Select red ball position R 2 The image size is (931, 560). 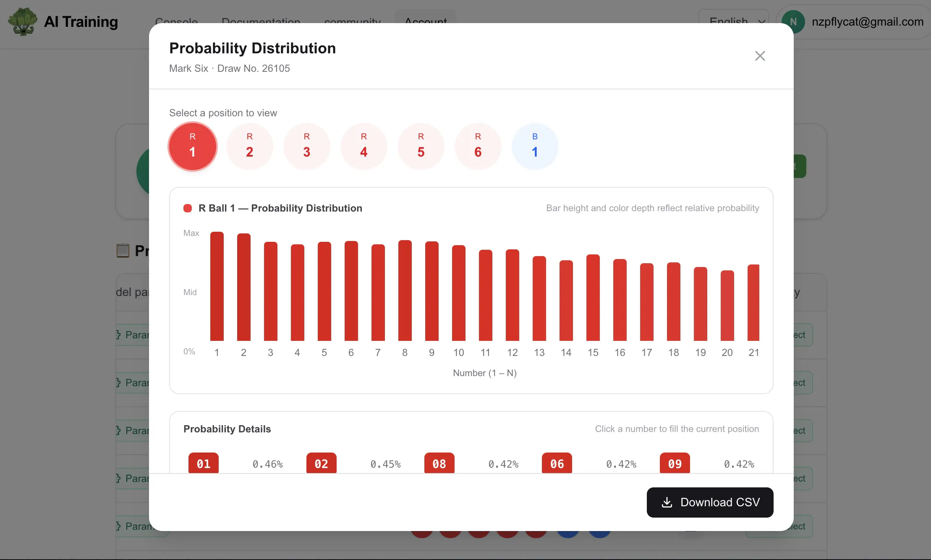(250, 147)
